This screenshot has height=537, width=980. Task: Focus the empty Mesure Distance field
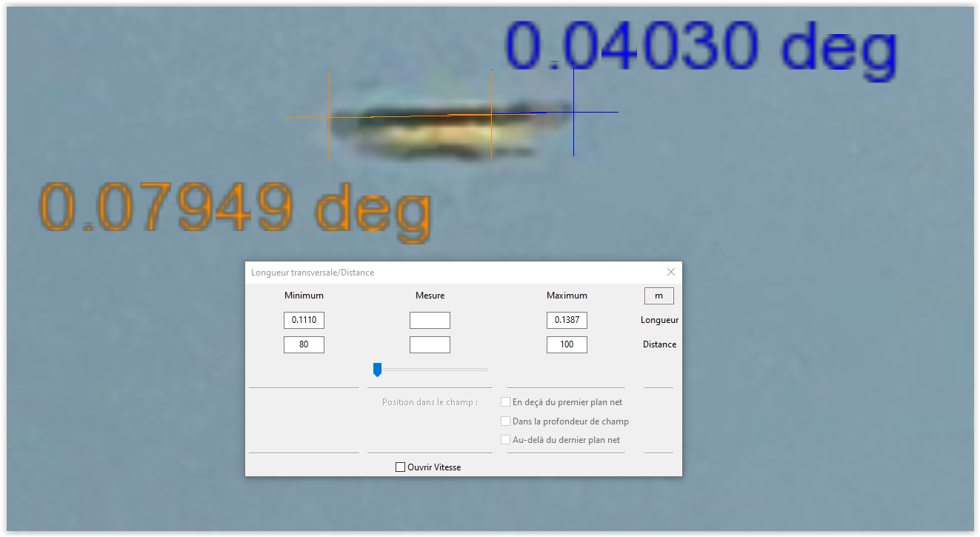coord(430,345)
